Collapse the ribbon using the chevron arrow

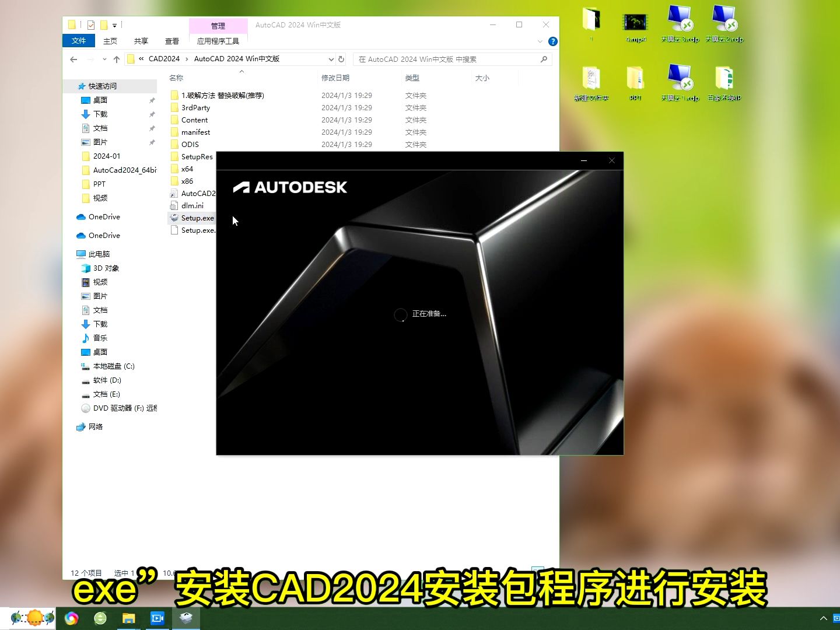(540, 41)
